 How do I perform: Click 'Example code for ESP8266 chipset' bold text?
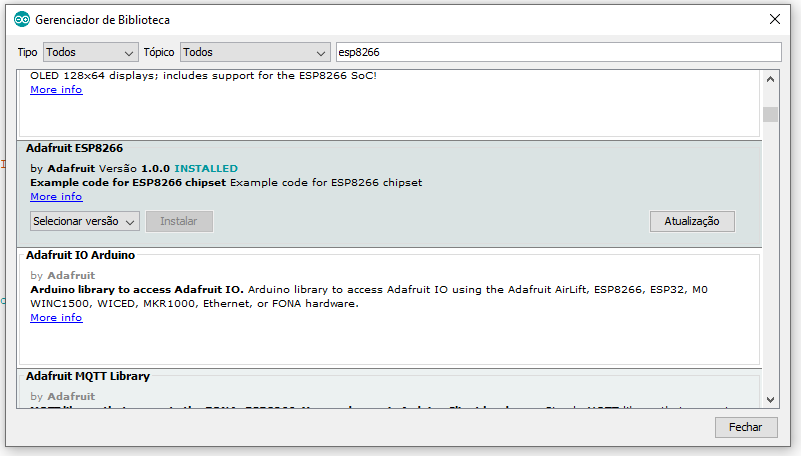(128, 183)
